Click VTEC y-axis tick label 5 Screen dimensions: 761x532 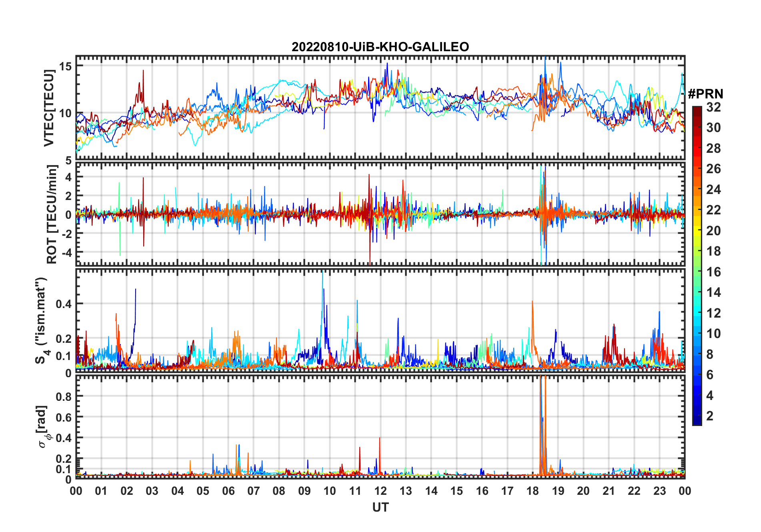click(68, 160)
